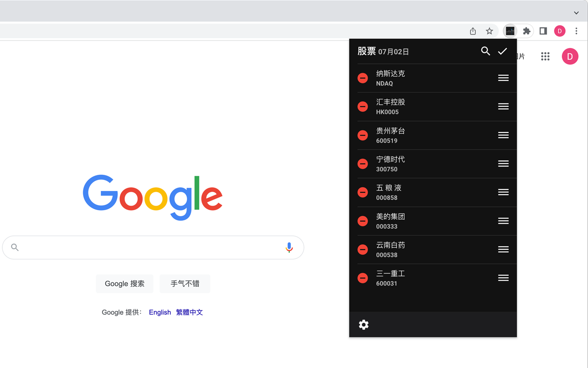588x368 pixels.
Task: Click the stock name 贵州茅台
Action: (x=390, y=131)
